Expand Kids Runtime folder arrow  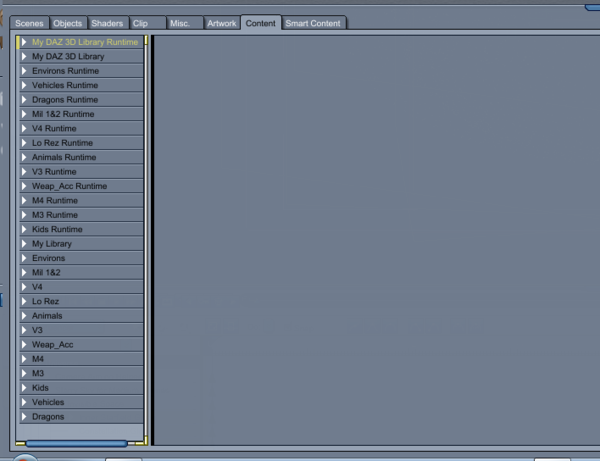[x=24, y=229]
